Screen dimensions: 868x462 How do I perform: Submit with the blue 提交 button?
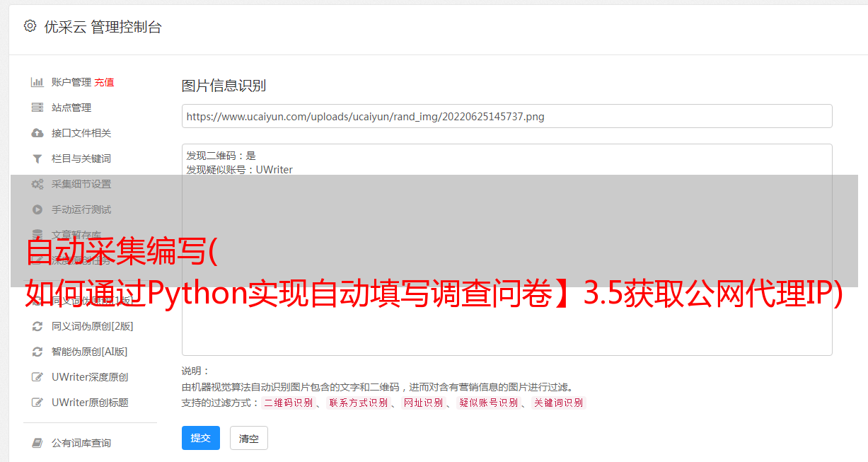point(201,438)
